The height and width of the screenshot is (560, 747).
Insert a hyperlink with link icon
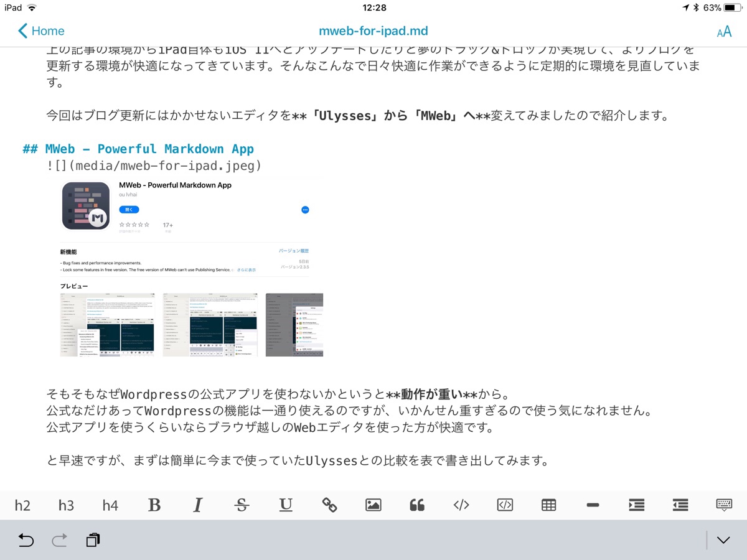pyautogui.click(x=329, y=505)
